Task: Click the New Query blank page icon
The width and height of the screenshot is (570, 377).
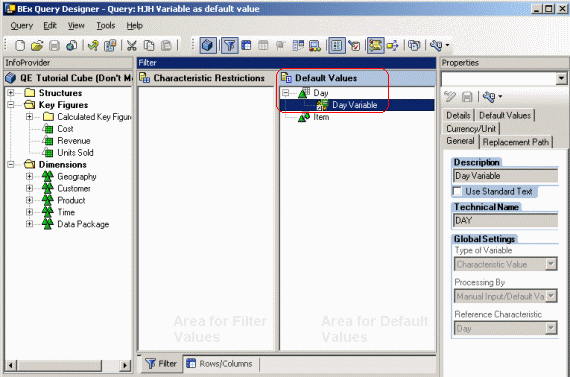Action: [x=20, y=45]
